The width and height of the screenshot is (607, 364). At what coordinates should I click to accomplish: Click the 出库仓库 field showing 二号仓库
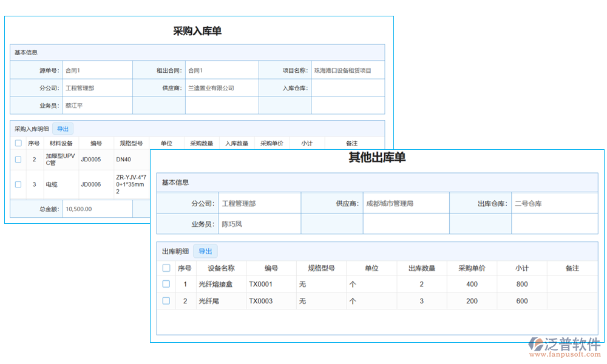coord(554,202)
